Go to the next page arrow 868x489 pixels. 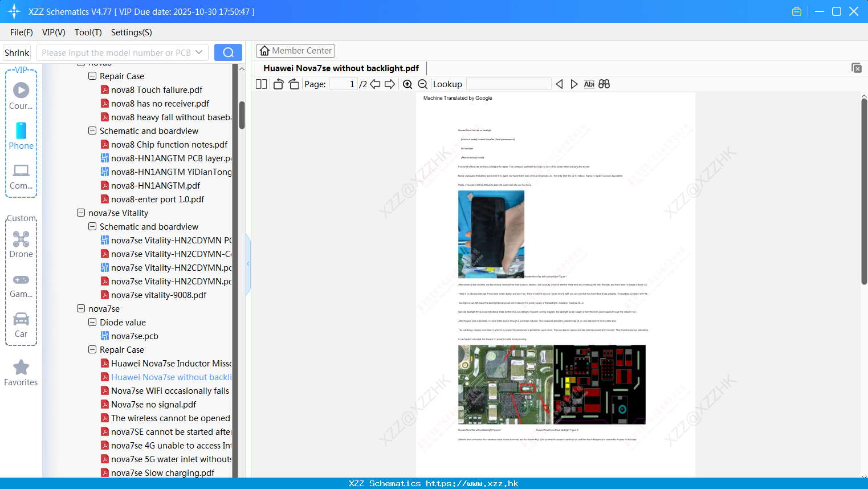(x=390, y=84)
